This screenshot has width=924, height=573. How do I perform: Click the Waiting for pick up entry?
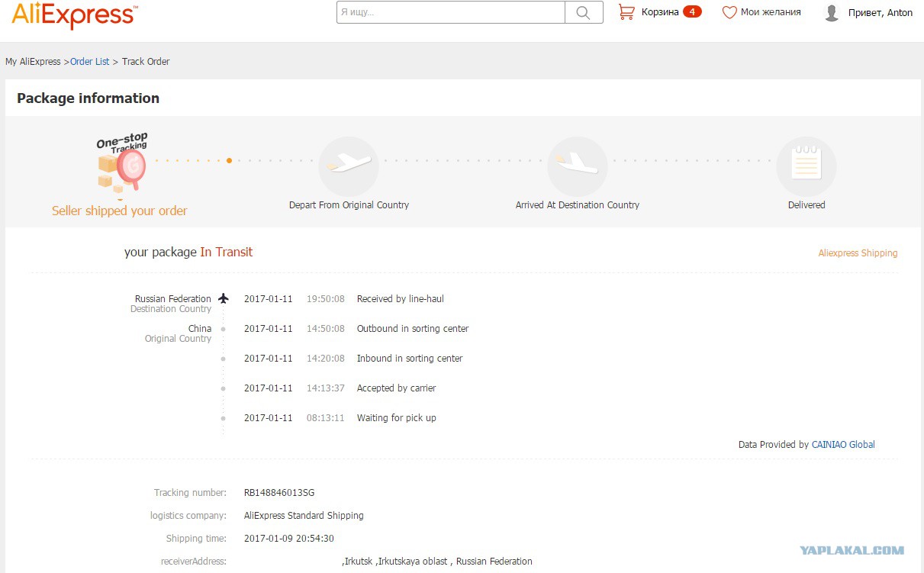coord(396,418)
